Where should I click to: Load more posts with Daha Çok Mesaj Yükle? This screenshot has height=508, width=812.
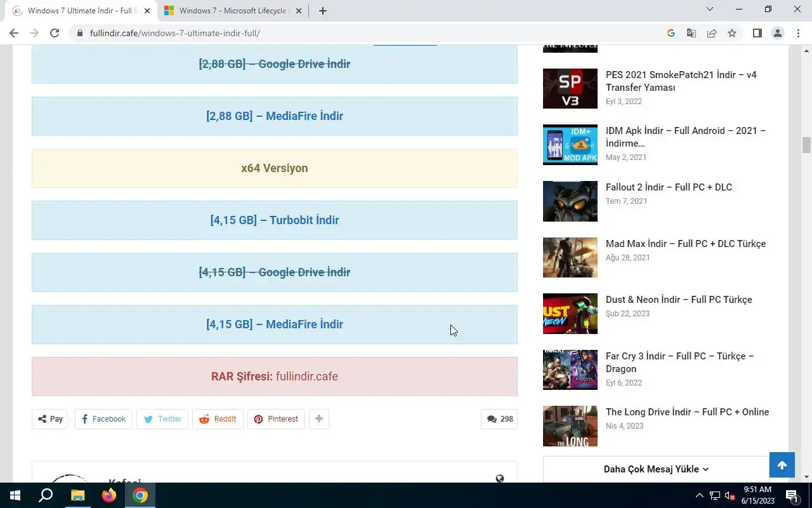[x=656, y=469]
